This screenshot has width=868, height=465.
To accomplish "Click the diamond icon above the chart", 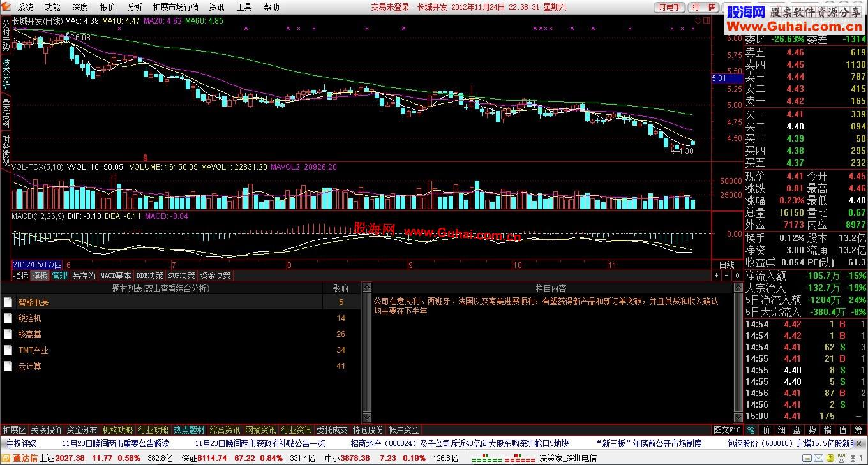I will coord(699,21).
